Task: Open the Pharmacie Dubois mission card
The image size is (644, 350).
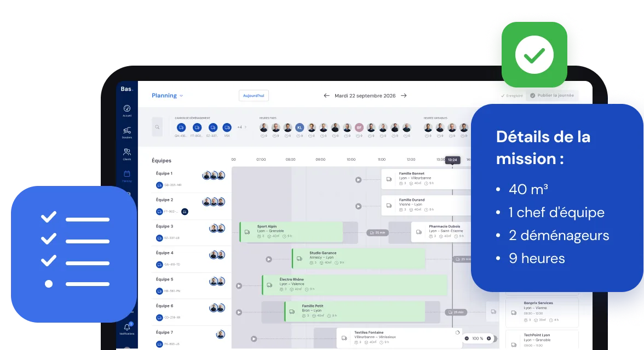Action: (x=441, y=232)
